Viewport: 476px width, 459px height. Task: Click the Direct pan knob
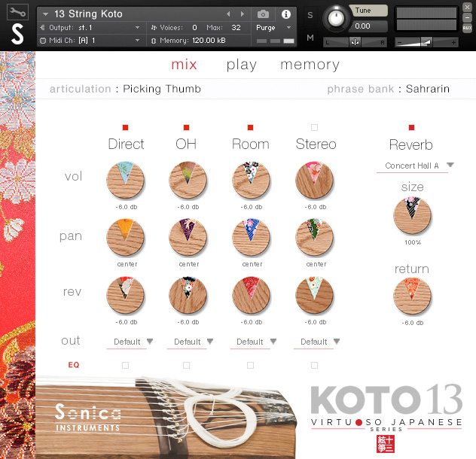[x=125, y=237]
